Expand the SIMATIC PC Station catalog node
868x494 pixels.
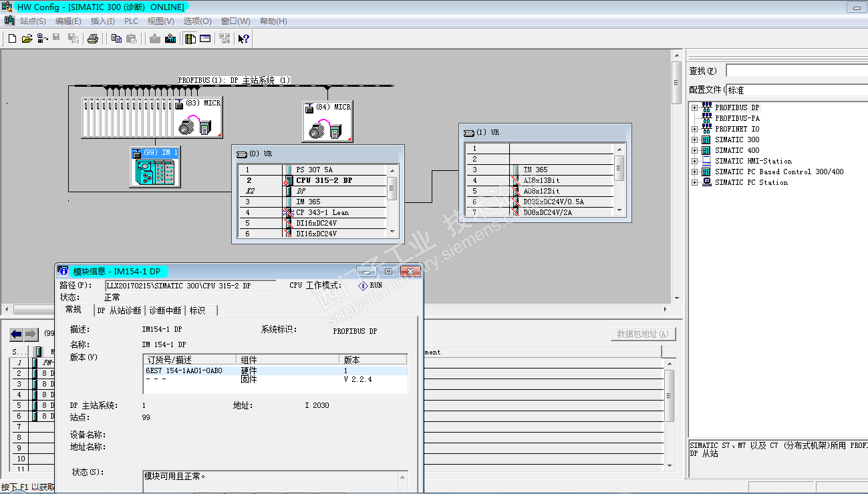(695, 182)
